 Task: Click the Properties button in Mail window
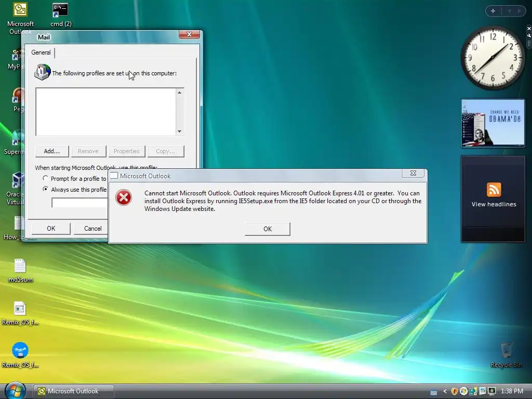127,151
